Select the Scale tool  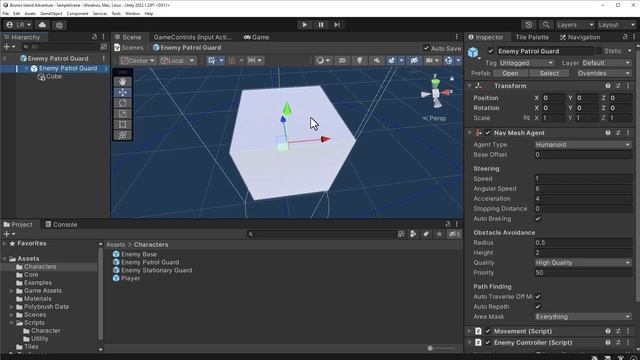pos(122,113)
